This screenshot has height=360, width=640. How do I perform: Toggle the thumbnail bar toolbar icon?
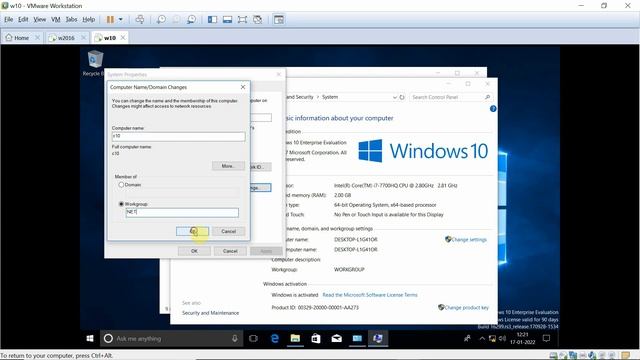coord(227,19)
